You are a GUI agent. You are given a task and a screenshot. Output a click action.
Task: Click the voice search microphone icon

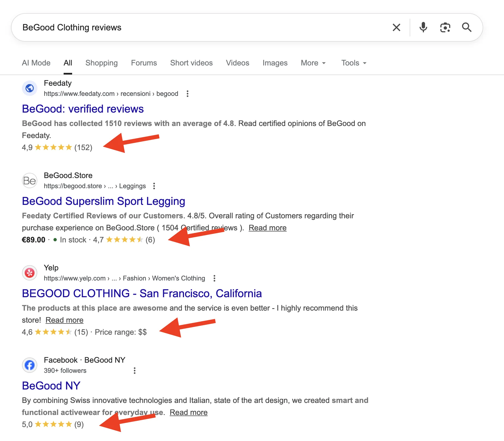click(x=423, y=27)
